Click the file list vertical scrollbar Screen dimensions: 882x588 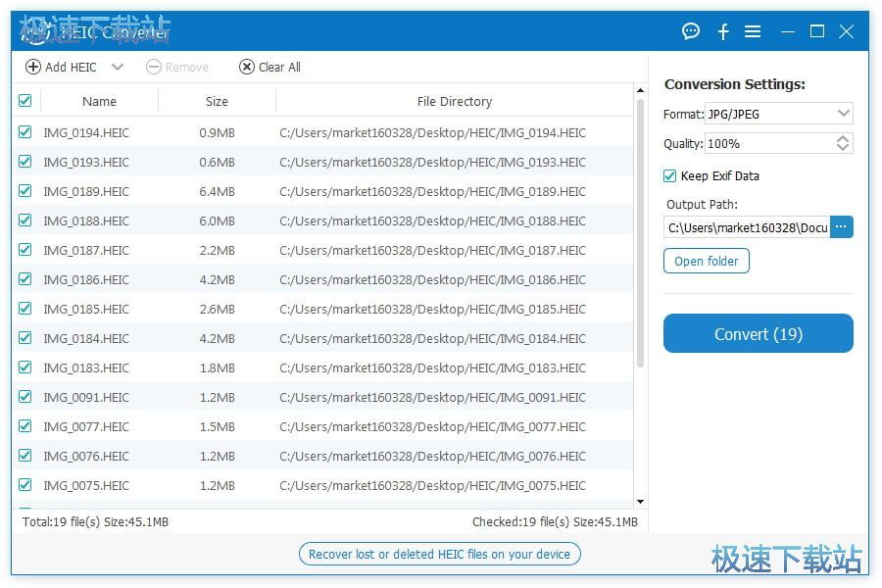click(x=641, y=235)
